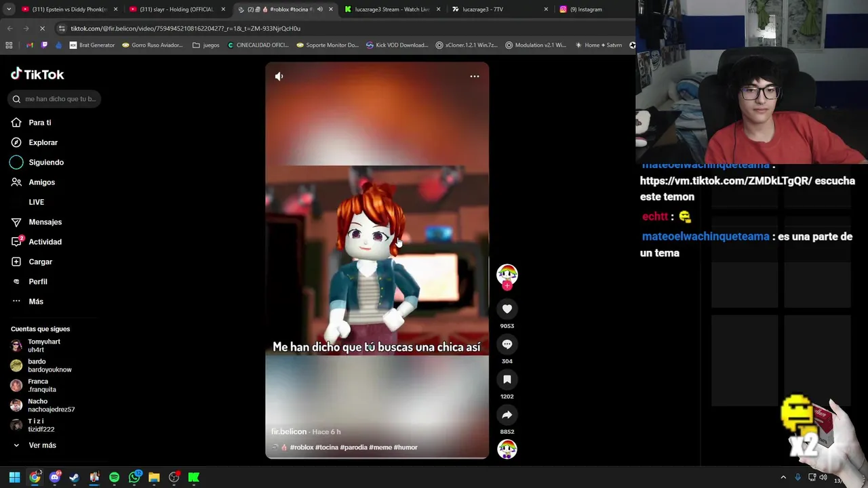The width and height of the screenshot is (868, 488).
Task: Share the video with 8852 shares
Action: 507,415
